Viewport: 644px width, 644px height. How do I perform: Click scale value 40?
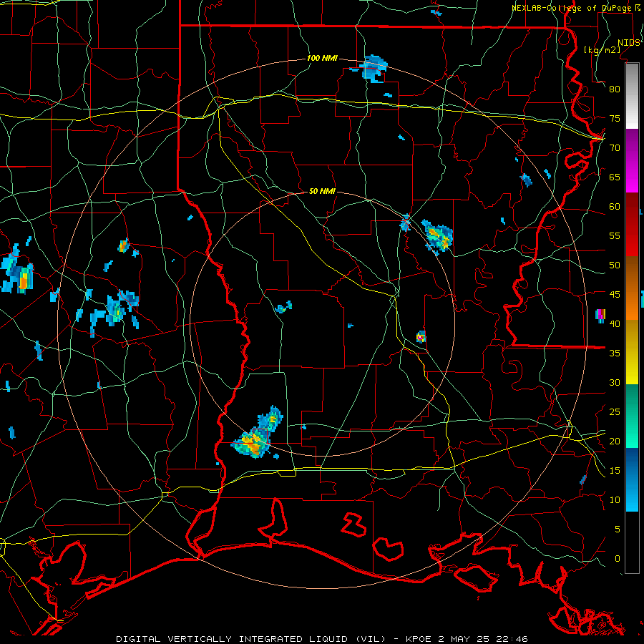(x=615, y=323)
